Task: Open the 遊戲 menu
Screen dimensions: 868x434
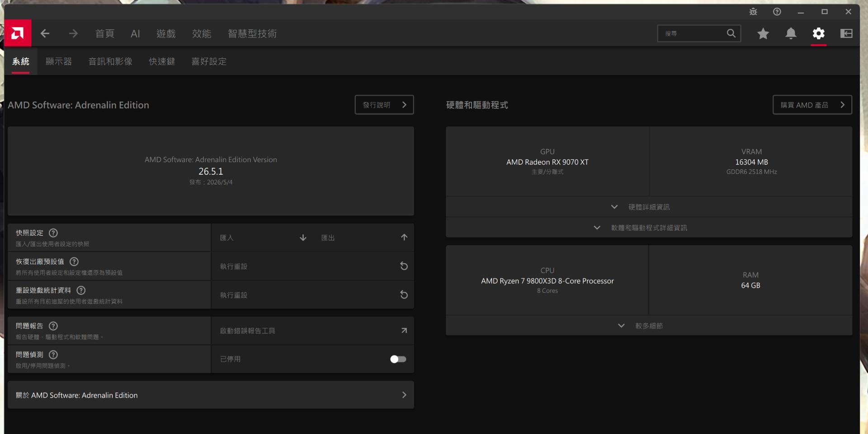Action: (x=166, y=33)
